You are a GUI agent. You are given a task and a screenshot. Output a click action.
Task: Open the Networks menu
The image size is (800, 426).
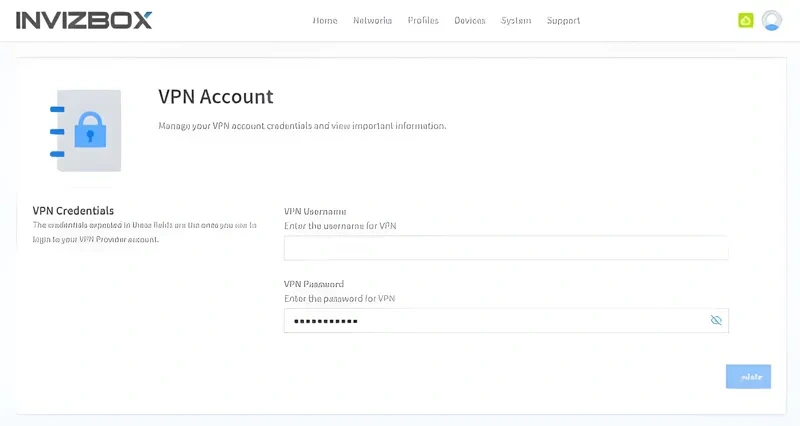pos(372,20)
